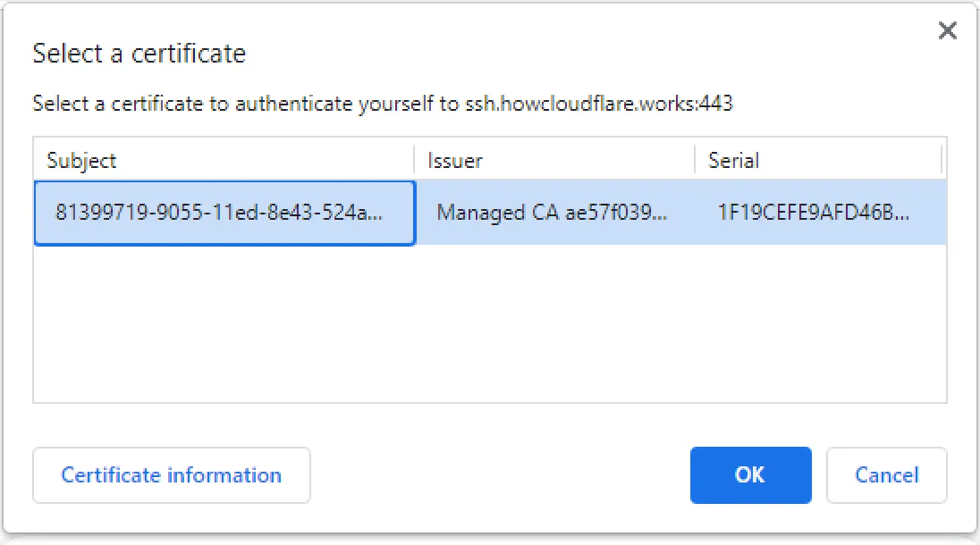Screen dimensions: 980x545
Task: Click the Serial column header
Action: (733, 160)
